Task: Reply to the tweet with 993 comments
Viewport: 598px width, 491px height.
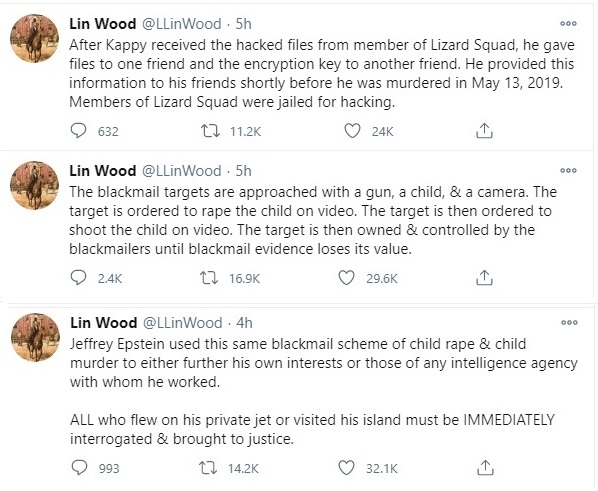Action: click(x=79, y=468)
